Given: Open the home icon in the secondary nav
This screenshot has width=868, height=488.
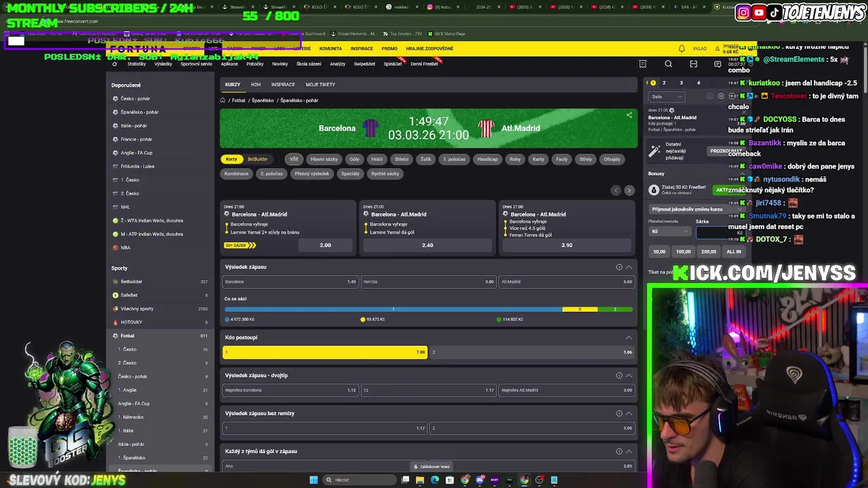Looking at the screenshot, I should pyautogui.click(x=114, y=64).
